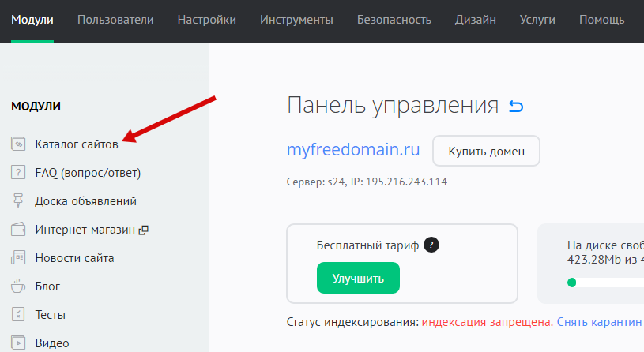Open the Дизайн menu

tap(476, 20)
